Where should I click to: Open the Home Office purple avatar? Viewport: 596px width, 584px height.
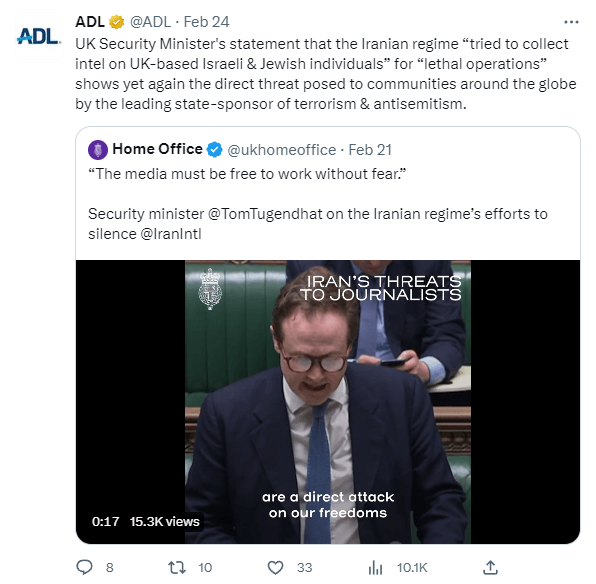click(98, 149)
